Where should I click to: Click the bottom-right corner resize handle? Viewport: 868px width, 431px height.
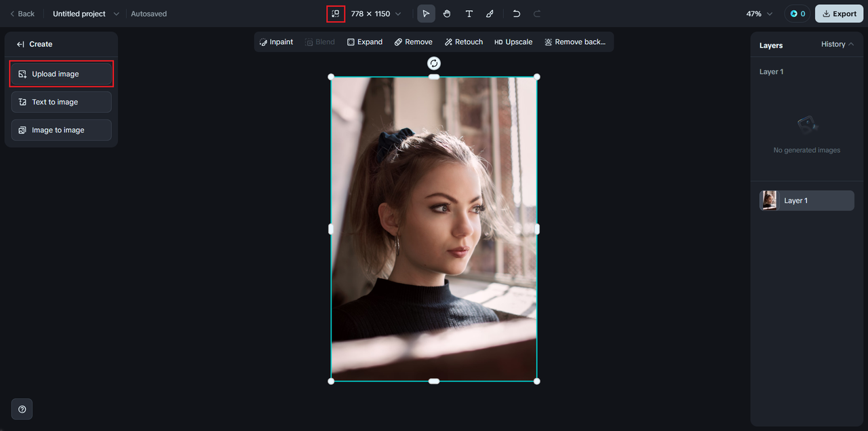(537, 381)
